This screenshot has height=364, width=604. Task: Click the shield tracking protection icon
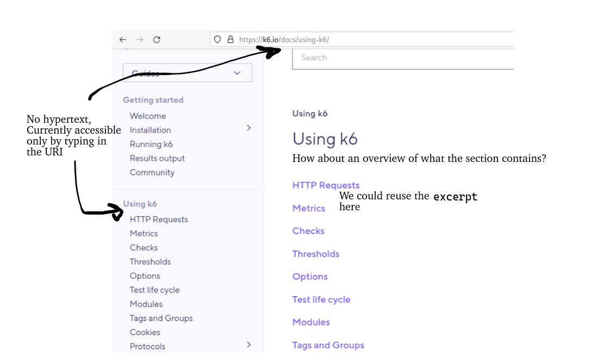(217, 39)
